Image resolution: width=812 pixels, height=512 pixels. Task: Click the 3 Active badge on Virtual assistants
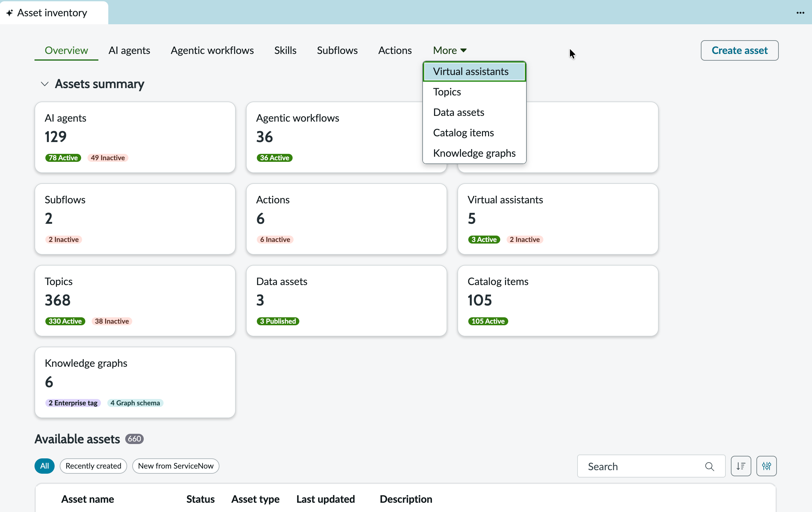[x=484, y=239]
